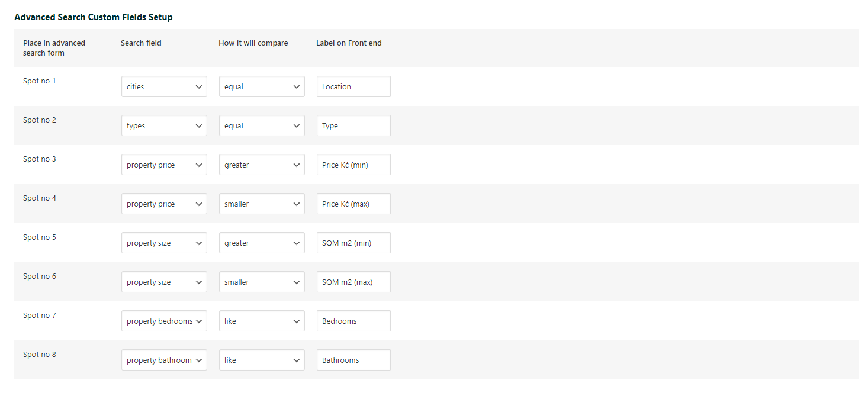
Task: Open Spot no 4 compare dropdown (smaller)
Action: [x=262, y=204]
